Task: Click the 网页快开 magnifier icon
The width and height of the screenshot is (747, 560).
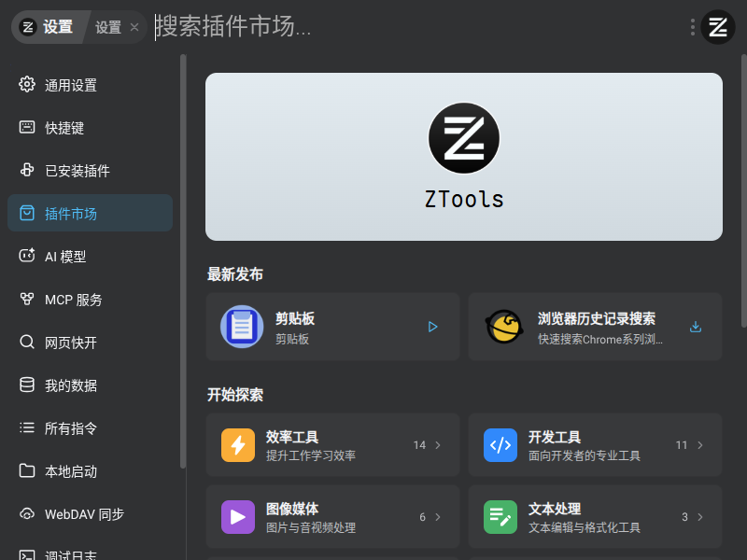Action: point(27,342)
